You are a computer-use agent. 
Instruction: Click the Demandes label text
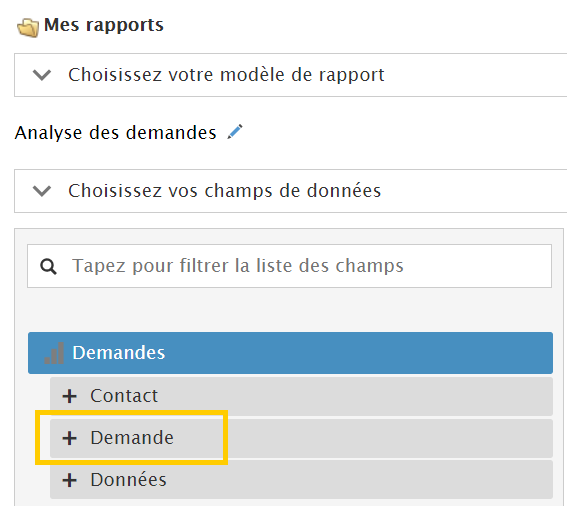(x=119, y=353)
